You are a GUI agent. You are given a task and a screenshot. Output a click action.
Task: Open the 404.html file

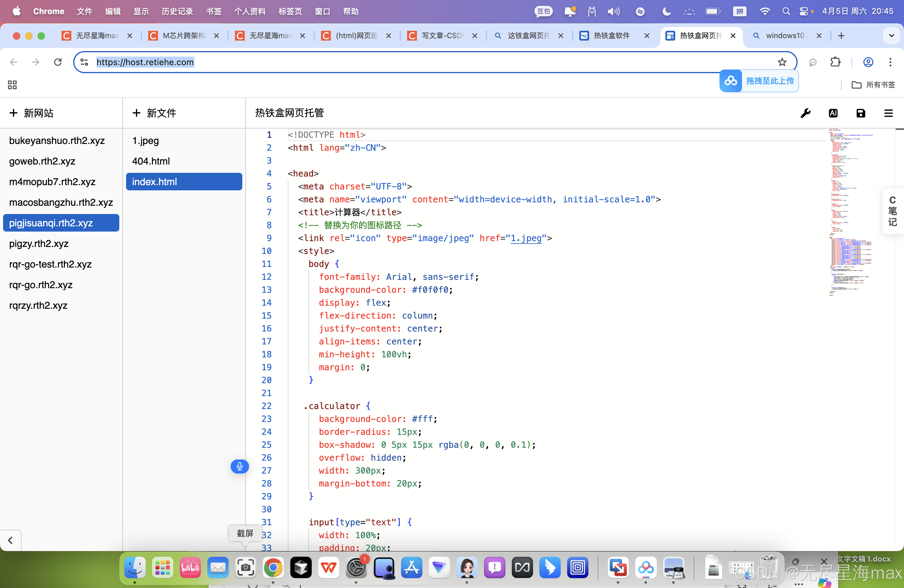click(151, 161)
